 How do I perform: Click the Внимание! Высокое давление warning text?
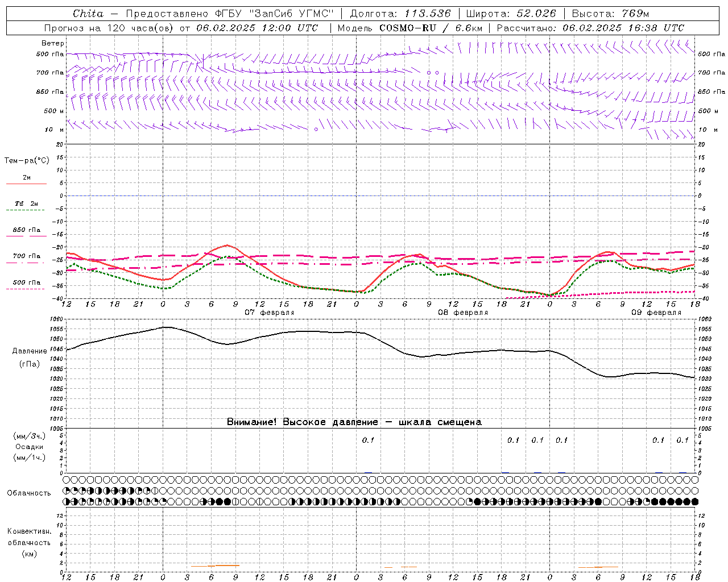(354, 422)
